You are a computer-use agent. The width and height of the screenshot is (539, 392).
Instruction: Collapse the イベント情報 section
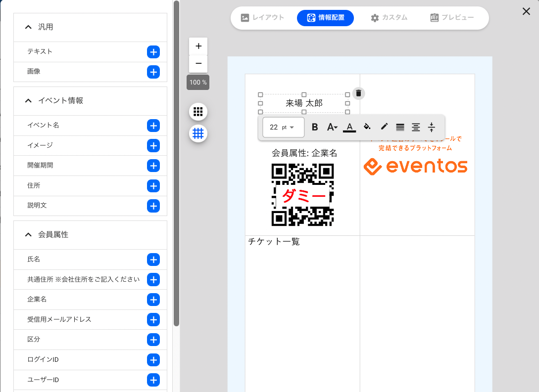coord(28,100)
